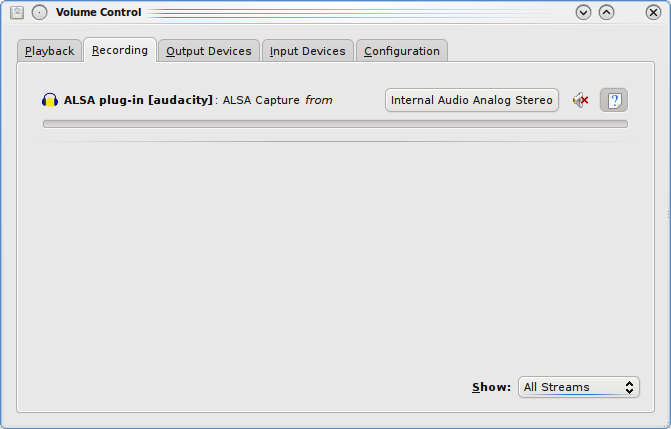671x429 pixels.
Task: Open the Configuration tab
Action: [402, 51]
